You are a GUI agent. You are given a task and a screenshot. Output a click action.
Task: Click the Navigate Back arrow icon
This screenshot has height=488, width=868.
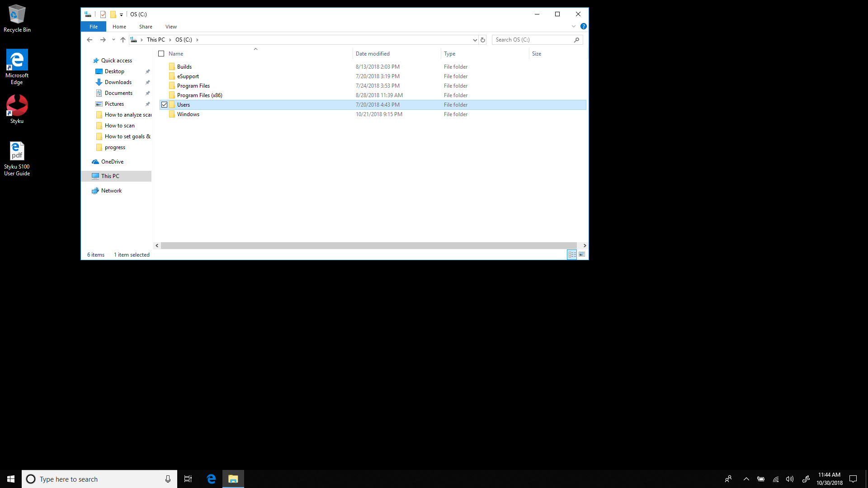pos(90,39)
